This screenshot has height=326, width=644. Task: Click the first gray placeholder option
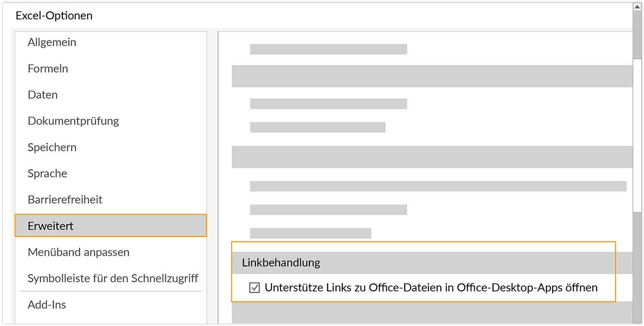point(328,49)
